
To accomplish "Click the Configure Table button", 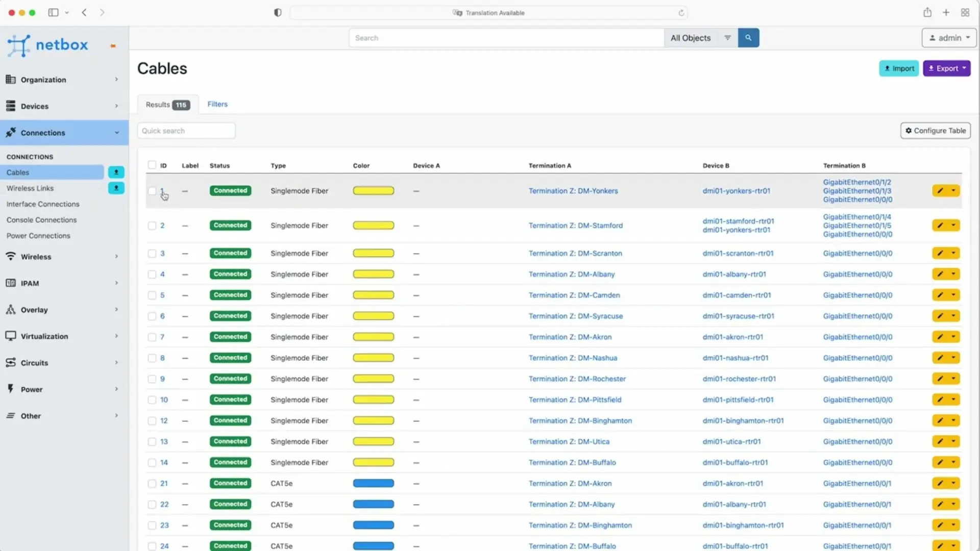I will 936,131.
